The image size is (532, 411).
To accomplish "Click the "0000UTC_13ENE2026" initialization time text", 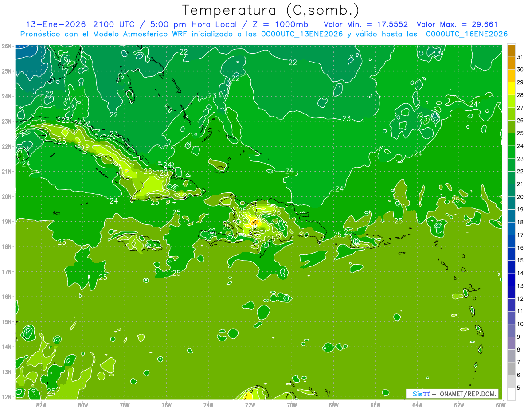I will click(x=301, y=34).
